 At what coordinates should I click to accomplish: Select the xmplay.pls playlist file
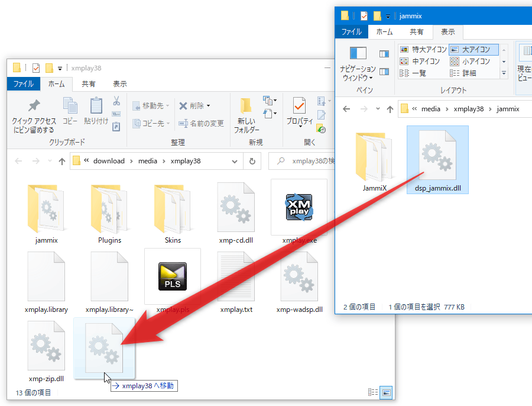coord(173,281)
